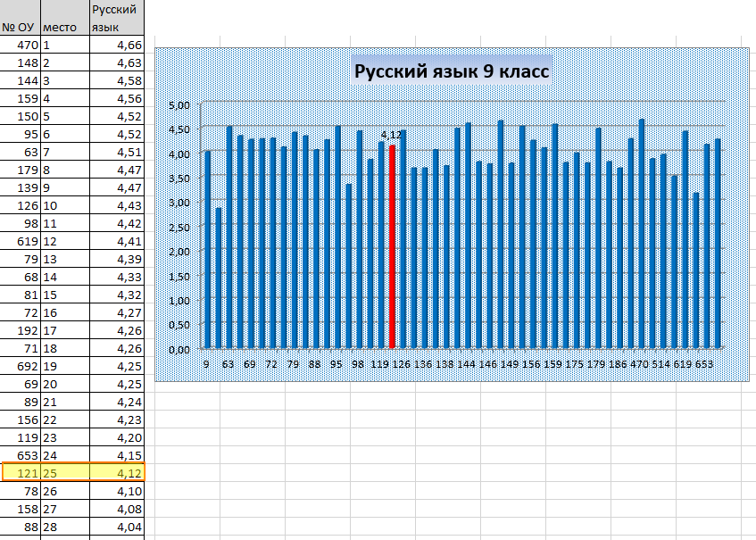Select school number 619 in the table

[21, 241]
